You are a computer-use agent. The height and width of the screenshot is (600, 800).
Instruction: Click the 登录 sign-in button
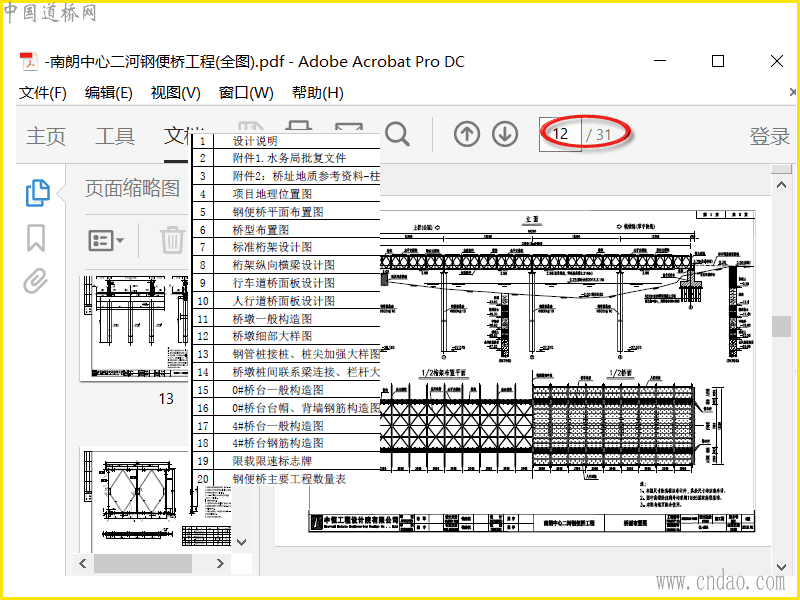(x=769, y=136)
